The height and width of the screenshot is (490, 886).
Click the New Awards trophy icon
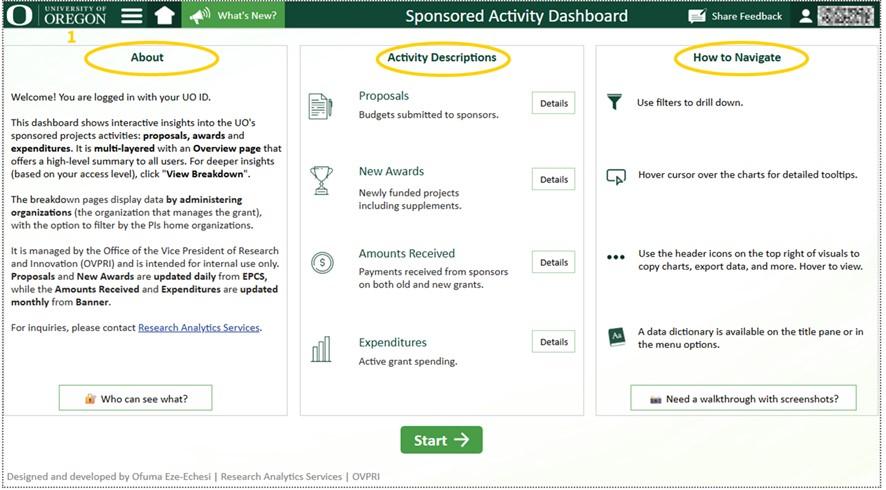322,180
